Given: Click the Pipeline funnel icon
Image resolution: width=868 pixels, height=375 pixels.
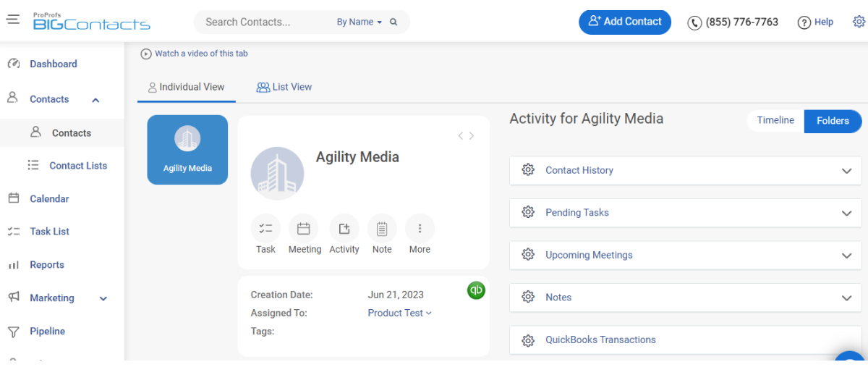Looking at the screenshot, I should point(13,332).
